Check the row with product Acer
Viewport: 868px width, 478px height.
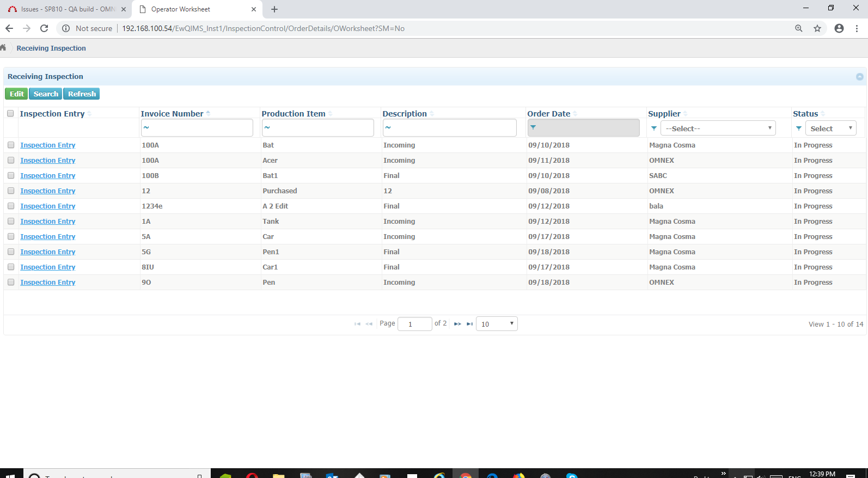[x=11, y=161]
